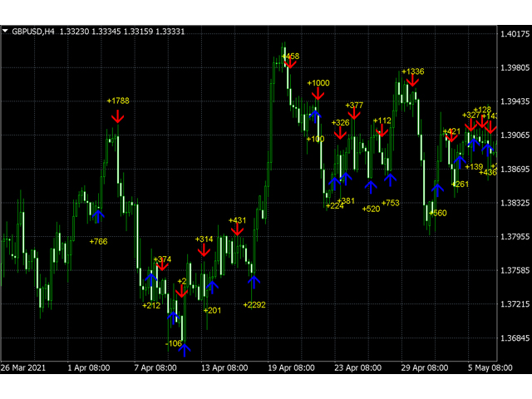Image resolution: width=532 pixels, height=399 pixels.
Task: Click the +766 profit label
Action: (98, 242)
